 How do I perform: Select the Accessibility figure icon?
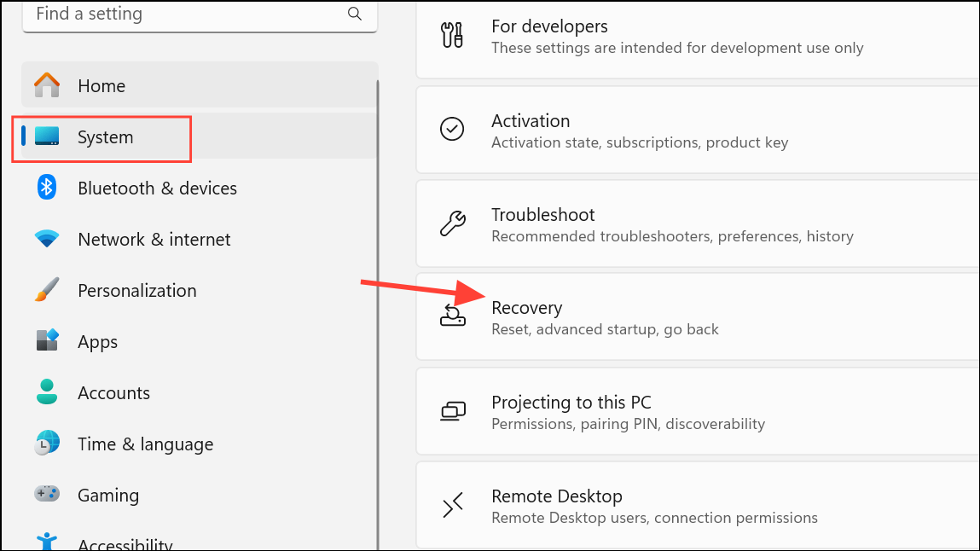tap(46, 541)
